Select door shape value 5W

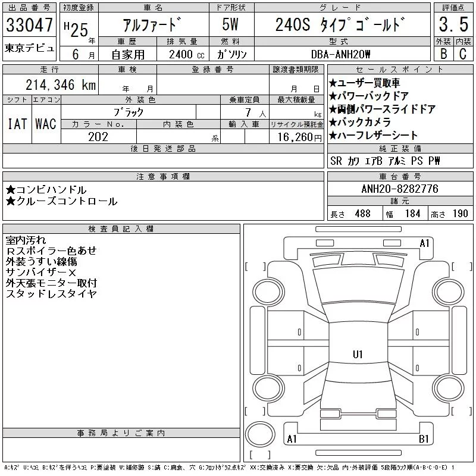click(230, 24)
